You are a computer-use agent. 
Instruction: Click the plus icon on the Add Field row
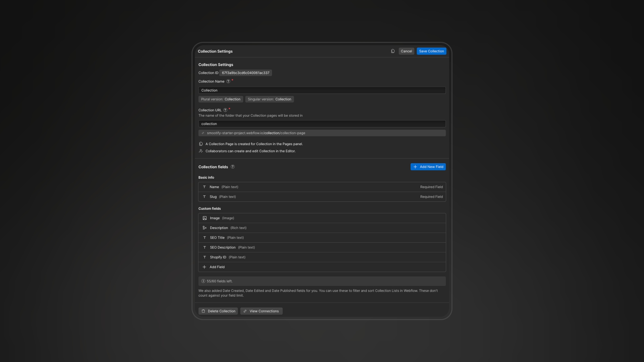(204, 267)
